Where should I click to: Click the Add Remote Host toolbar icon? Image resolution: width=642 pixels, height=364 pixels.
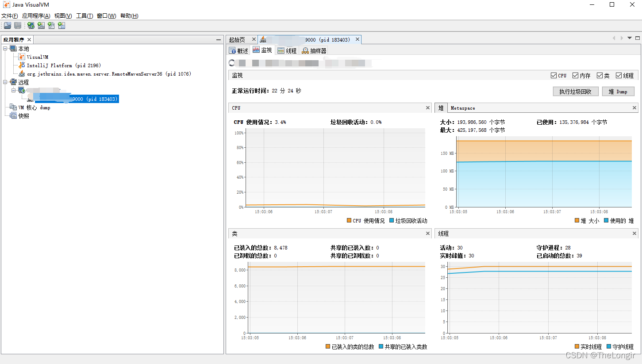[x=31, y=26]
